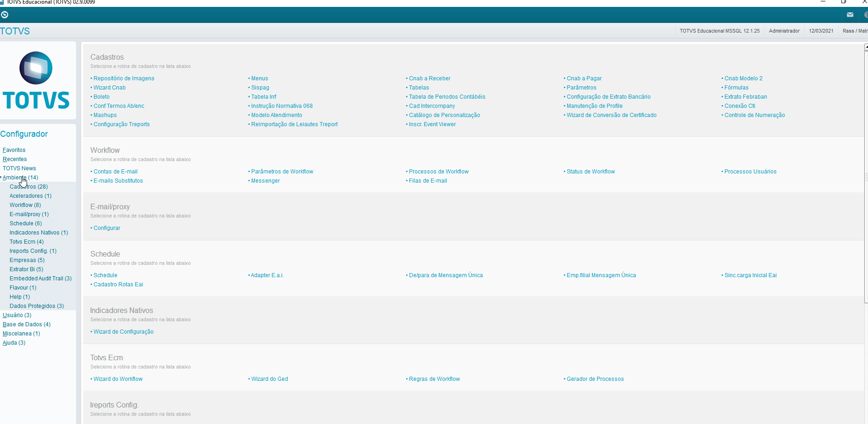Expand Miscelanea (1) menu
This screenshot has width=868, height=424.
coord(21,334)
